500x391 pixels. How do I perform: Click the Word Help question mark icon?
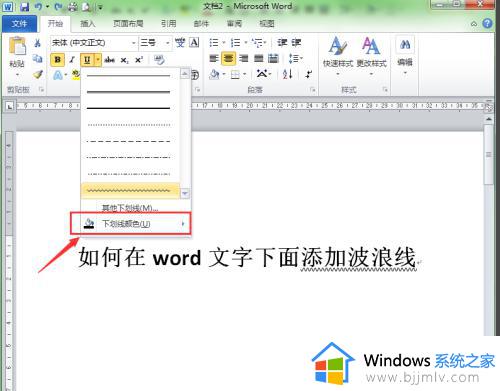tap(487, 24)
